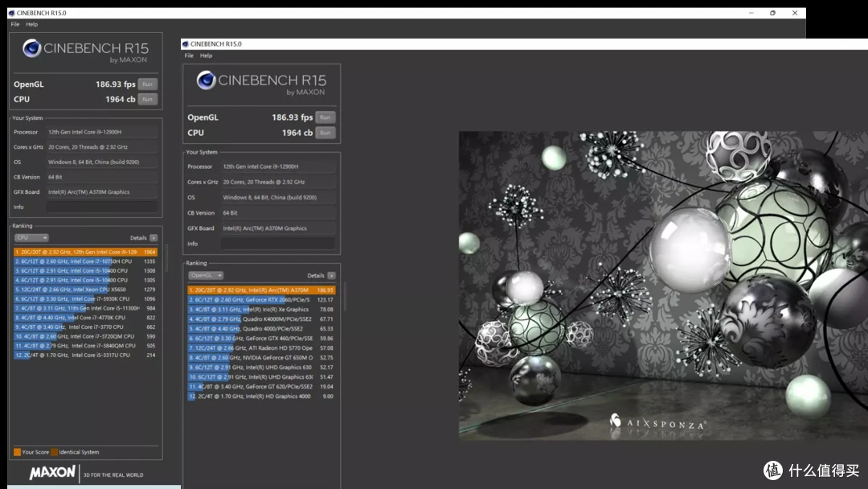Image resolution: width=868 pixels, height=489 pixels.
Task: Click the Identical System legend swatch
Action: 55,453
